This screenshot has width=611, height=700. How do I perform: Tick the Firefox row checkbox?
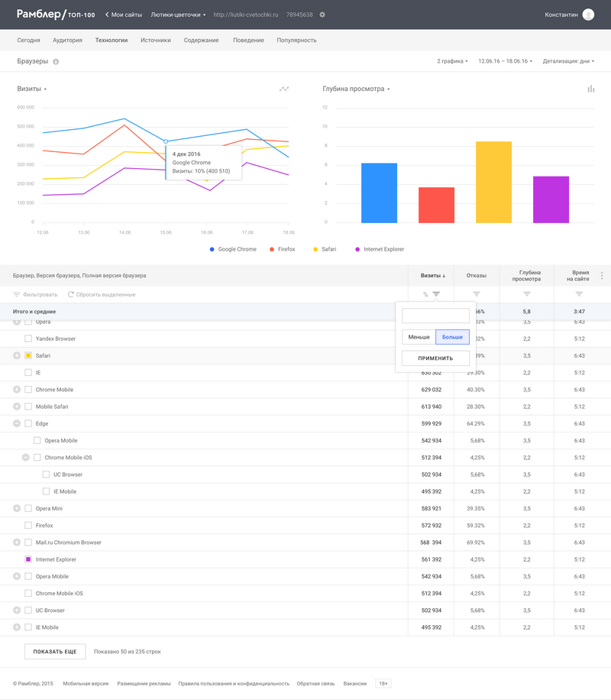click(x=28, y=526)
